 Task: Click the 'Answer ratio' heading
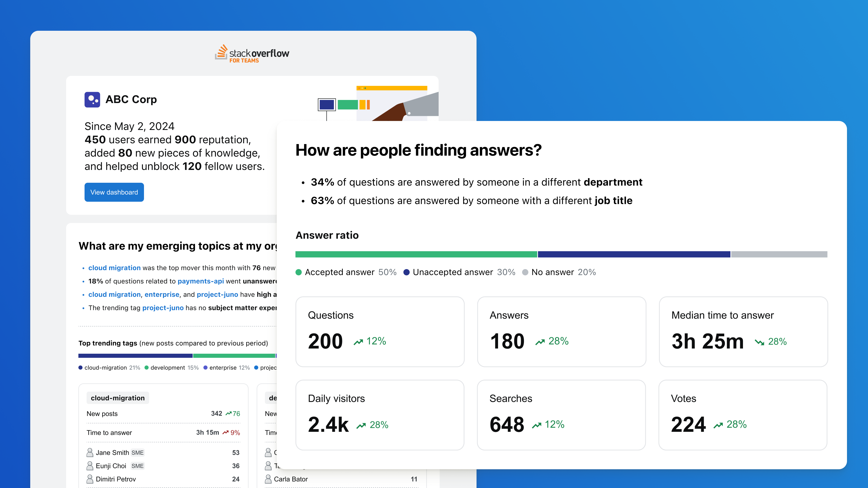coord(327,235)
